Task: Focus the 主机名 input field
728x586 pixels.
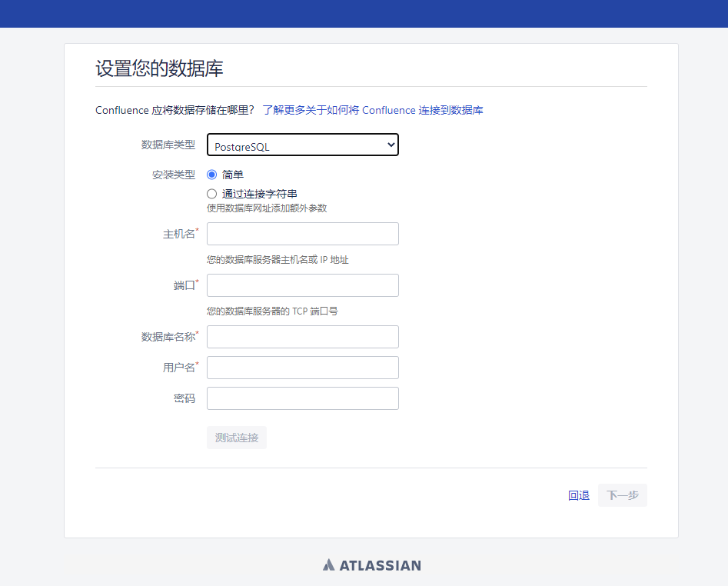Action: [303, 234]
